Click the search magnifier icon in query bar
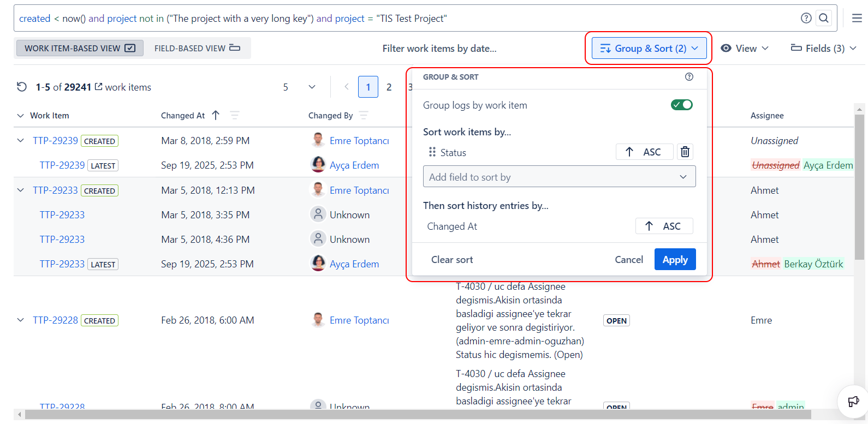The width and height of the screenshot is (868, 424). click(x=824, y=18)
